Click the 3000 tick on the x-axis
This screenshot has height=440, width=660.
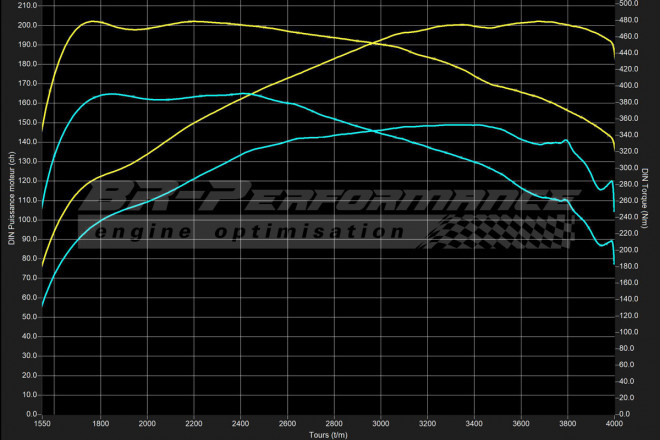click(380, 423)
